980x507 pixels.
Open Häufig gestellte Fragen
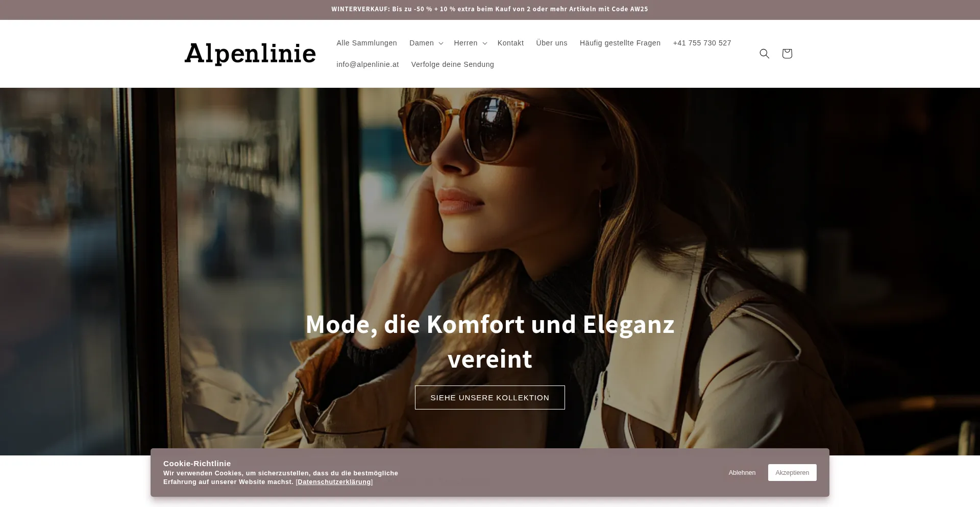(x=620, y=43)
